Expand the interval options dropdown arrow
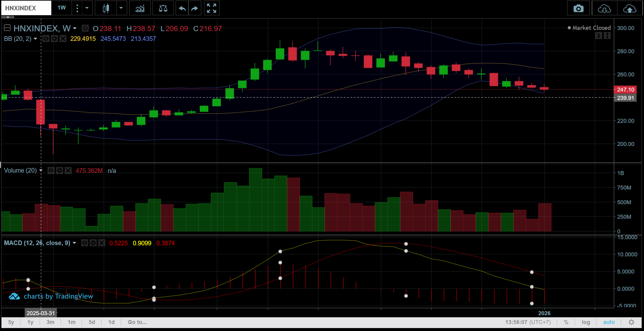Viewport: 644px width, 331px height. (x=87, y=8)
